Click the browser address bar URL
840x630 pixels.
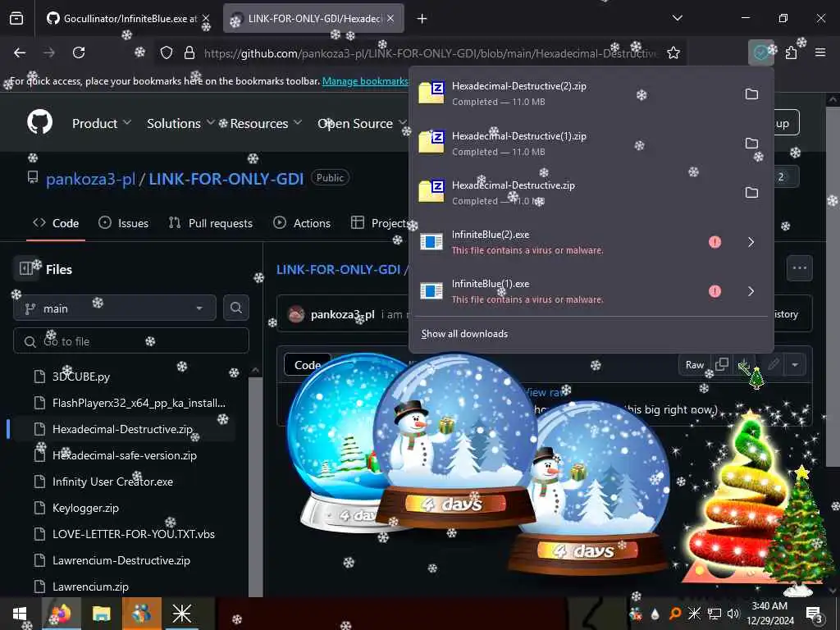(x=431, y=53)
